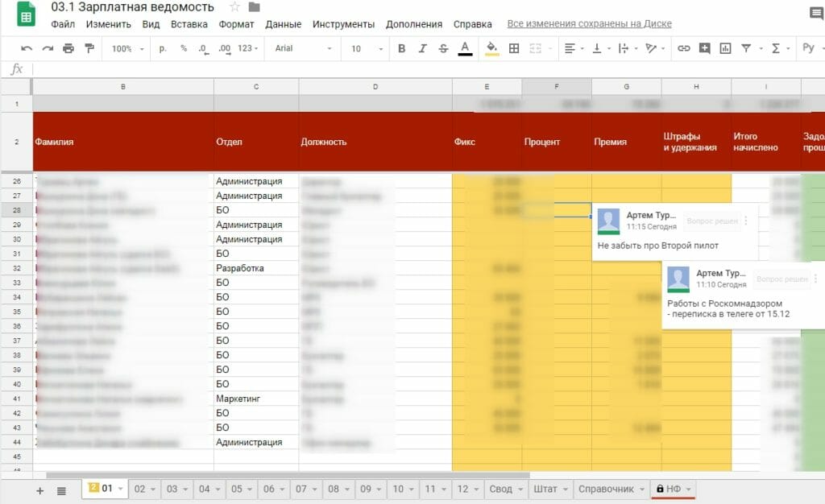This screenshot has width=825, height=504.
Task: Open the Формат menu
Action: tap(236, 24)
